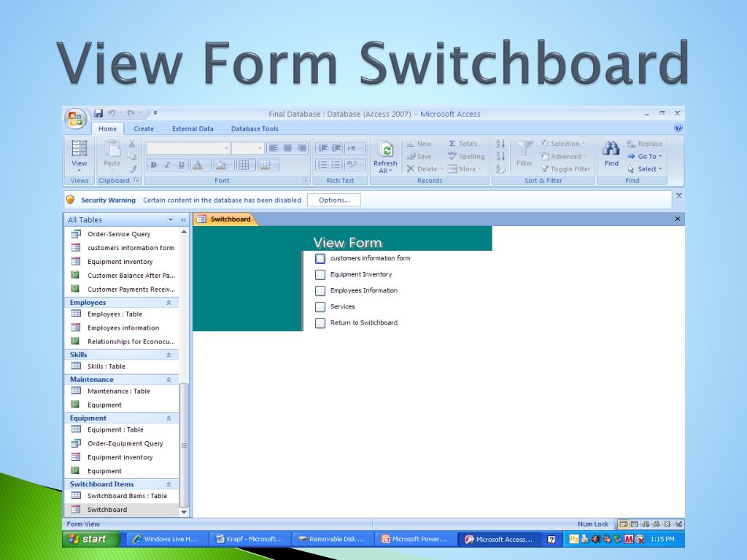Click the Options... security button

click(334, 200)
